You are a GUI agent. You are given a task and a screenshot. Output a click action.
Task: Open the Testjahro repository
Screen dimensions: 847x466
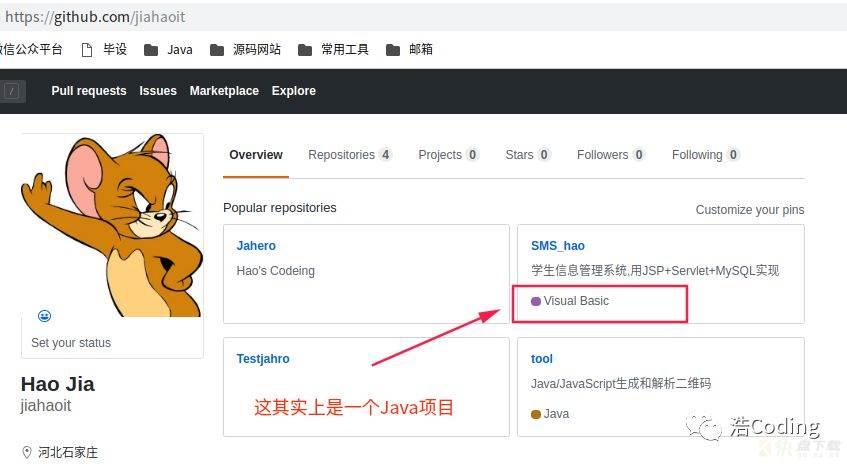click(x=263, y=359)
